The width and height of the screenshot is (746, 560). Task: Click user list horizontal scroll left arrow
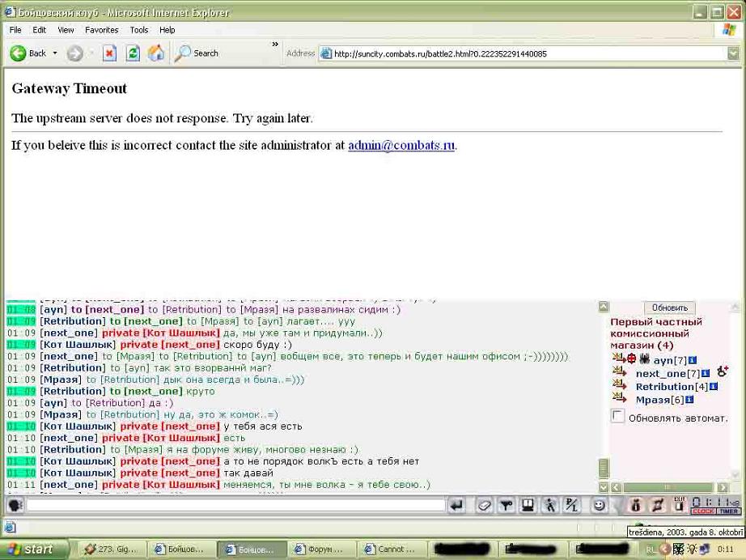point(616,487)
